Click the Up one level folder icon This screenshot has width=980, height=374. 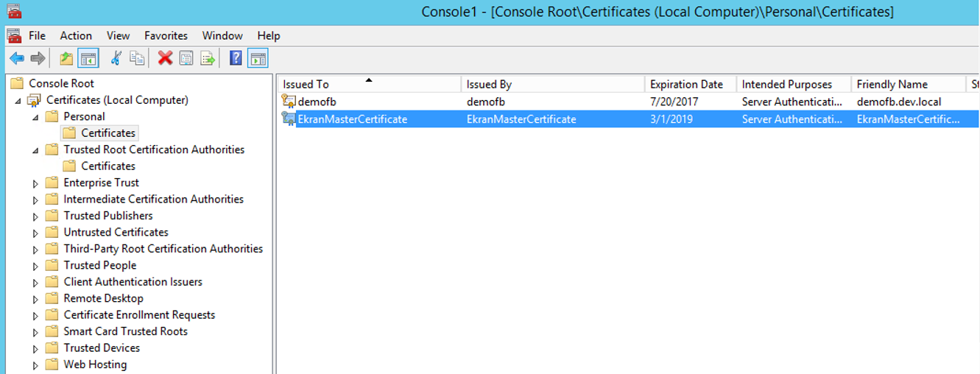66,58
